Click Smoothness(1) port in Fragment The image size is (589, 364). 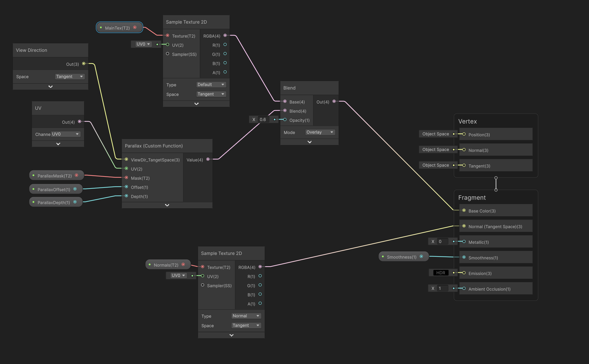click(x=464, y=257)
